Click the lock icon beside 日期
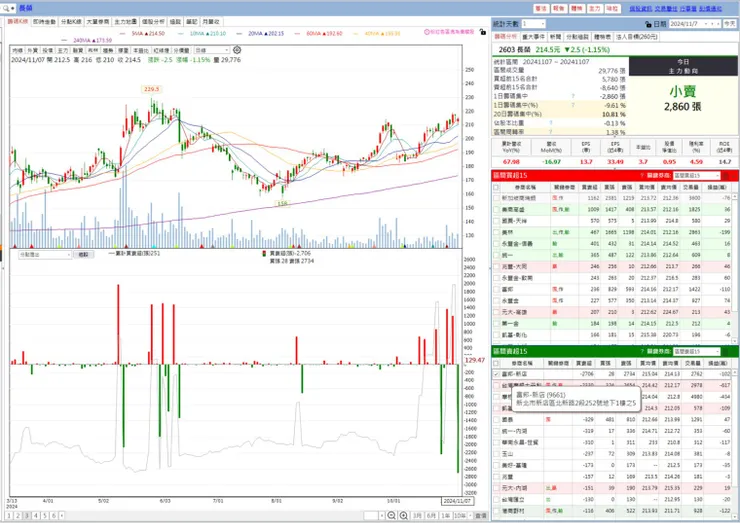The width and height of the screenshot is (740, 523). (648, 24)
